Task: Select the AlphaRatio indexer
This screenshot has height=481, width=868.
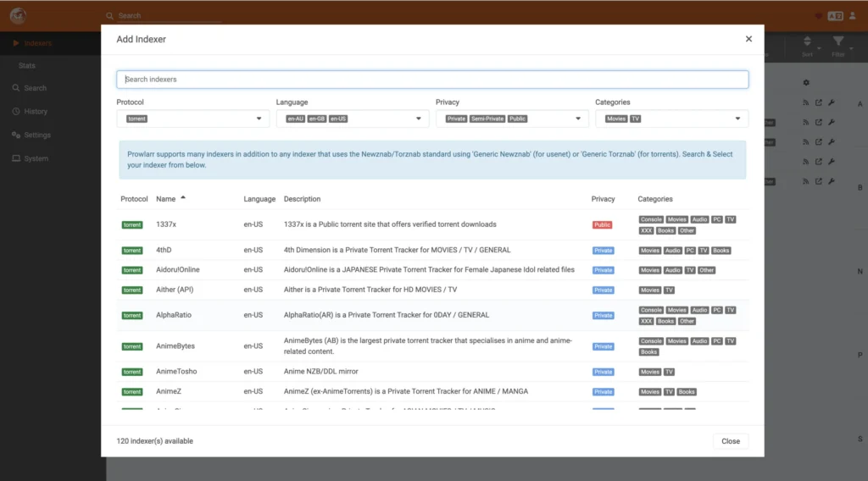Action: pyautogui.click(x=432, y=315)
